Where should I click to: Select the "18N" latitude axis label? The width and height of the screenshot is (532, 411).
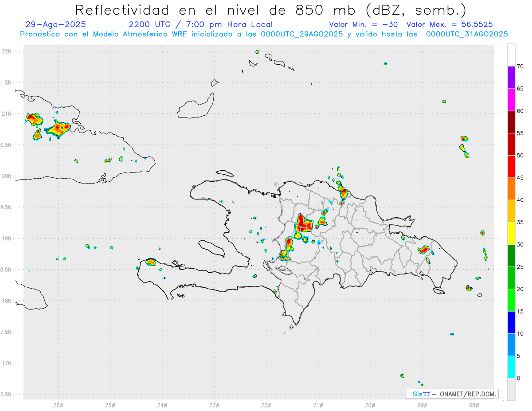point(8,301)
